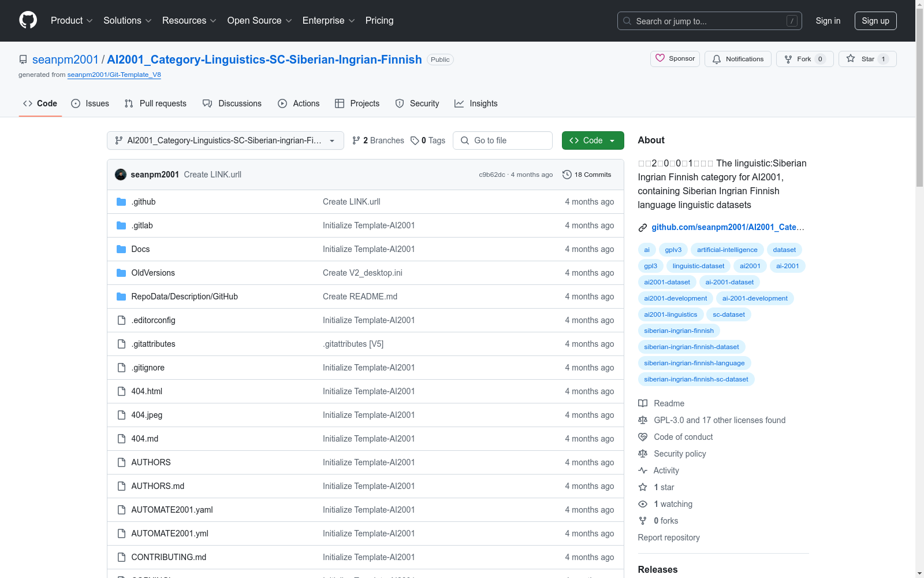Fork this repository
The height and width of the screenshot is (578, 924).
805,59
